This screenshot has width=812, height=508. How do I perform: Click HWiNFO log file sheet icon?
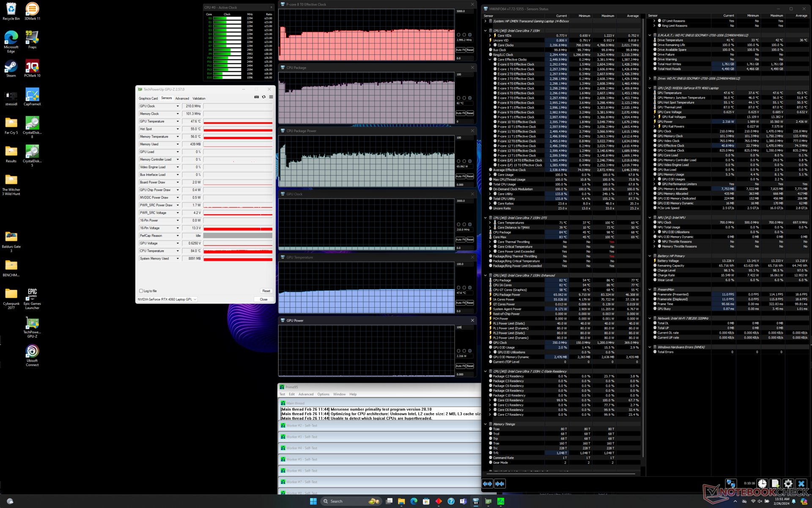[x=775, y=483]
